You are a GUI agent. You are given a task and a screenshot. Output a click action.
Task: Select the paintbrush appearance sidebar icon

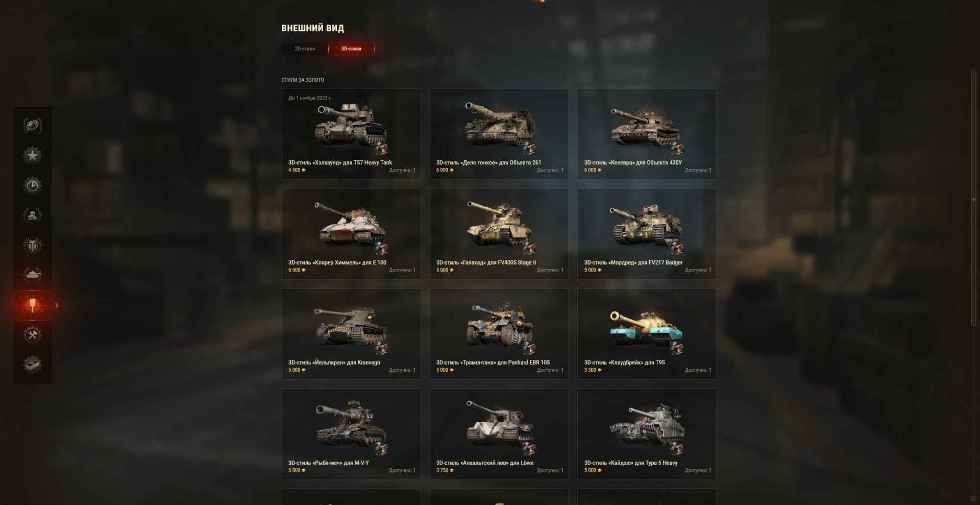[33, 305]
